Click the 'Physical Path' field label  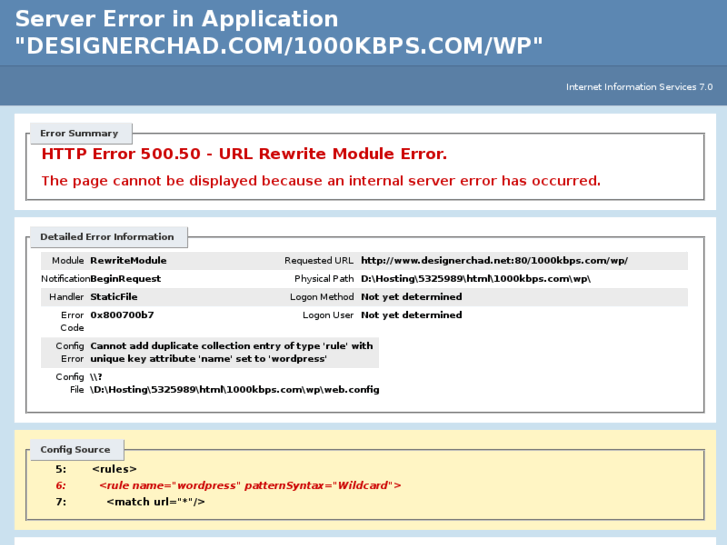(x=324, y=279)
